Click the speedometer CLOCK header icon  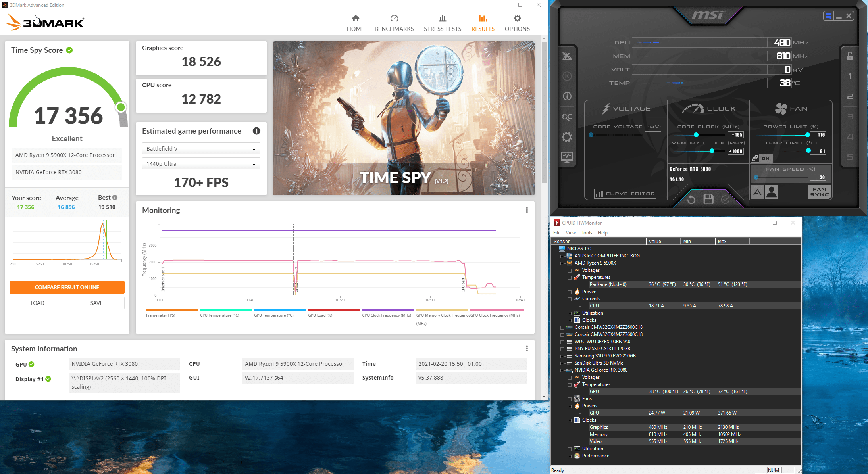point(693,108)
